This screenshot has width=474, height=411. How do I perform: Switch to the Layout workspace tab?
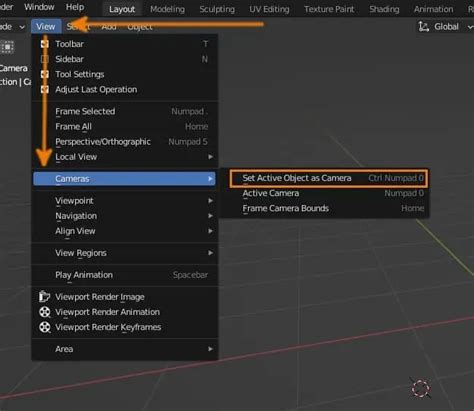(x=122, y=9)
